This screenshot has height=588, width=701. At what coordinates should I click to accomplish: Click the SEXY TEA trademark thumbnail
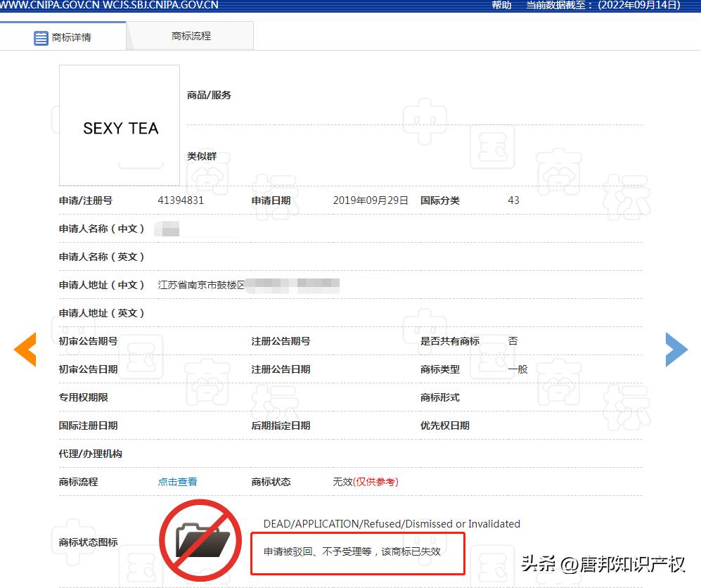(x=119, y=124)
